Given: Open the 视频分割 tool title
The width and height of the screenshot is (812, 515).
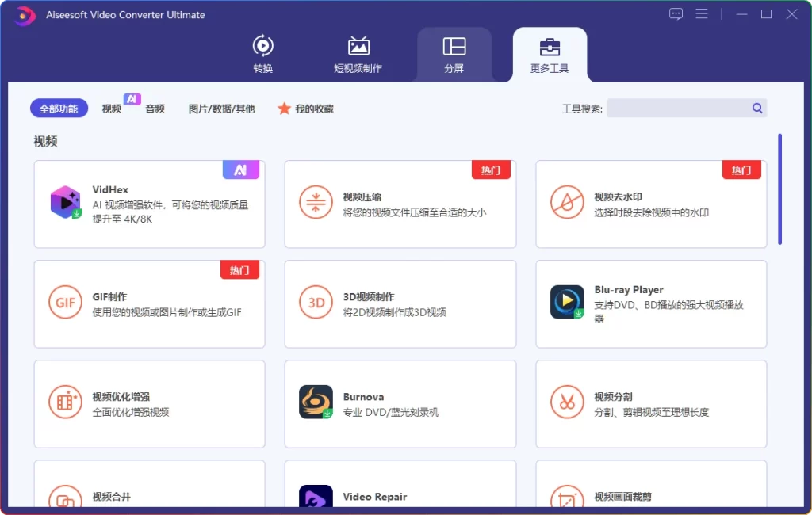Looking at the screenshot, I should pyautogui.click(x=613, y=396).
